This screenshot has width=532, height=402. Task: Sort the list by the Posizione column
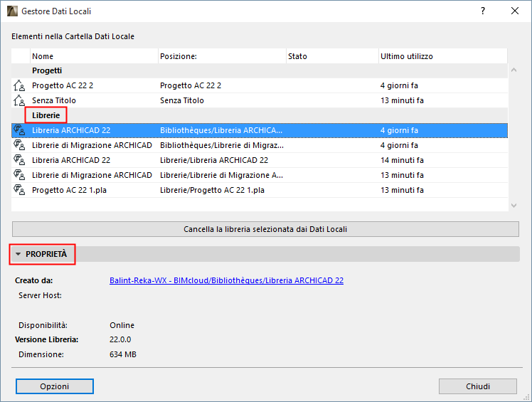(x=222, y=56)
